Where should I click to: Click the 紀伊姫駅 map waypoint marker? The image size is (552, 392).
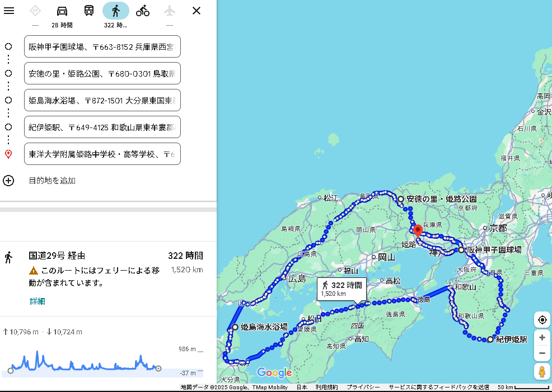coord(490,339)
